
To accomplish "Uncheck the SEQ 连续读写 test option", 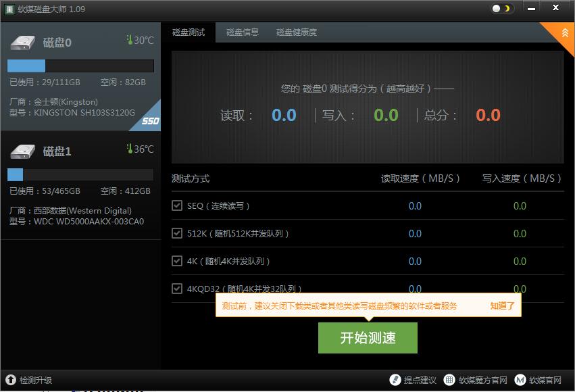I will pos(177,205).
